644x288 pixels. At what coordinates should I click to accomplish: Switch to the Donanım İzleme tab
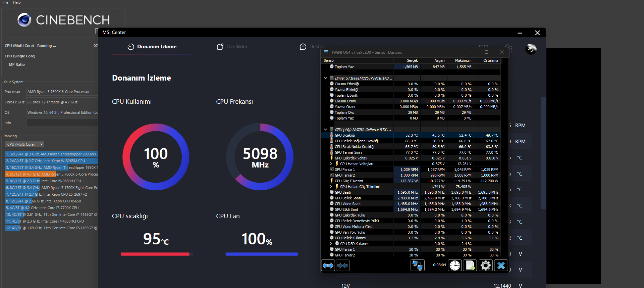pyautogui.click(x=152, y=47)
